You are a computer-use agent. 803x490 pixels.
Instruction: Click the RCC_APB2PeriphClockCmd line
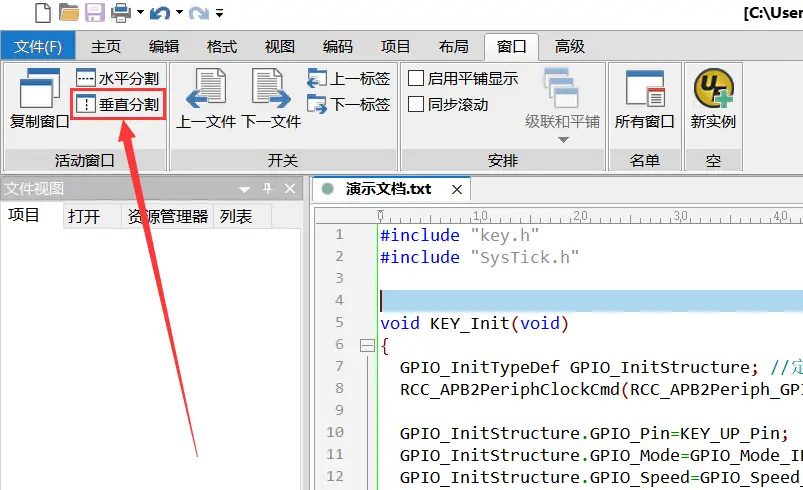pos(601,390)
